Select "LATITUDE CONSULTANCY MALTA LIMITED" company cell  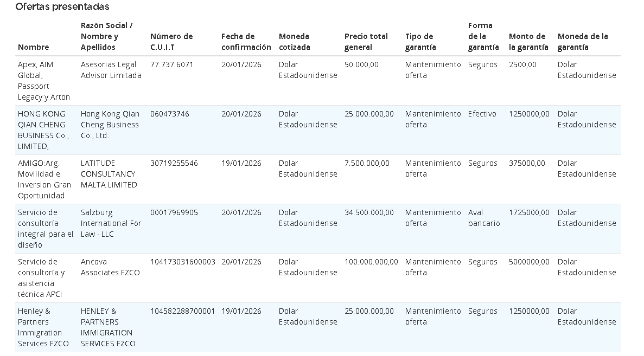click(x=109, y=174)
